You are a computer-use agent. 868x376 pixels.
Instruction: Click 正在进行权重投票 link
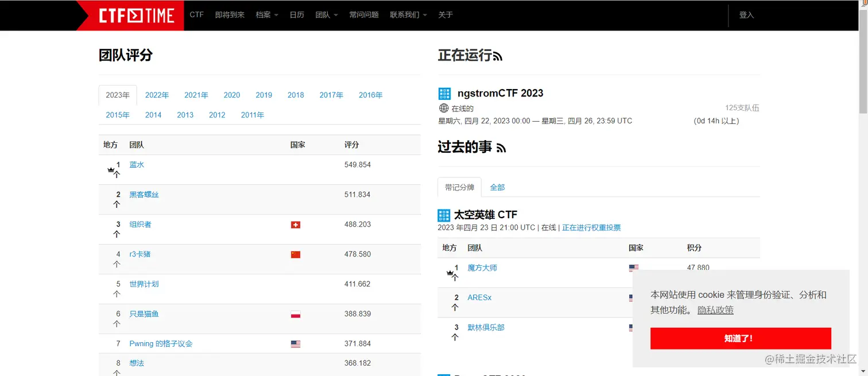(591, 228)
